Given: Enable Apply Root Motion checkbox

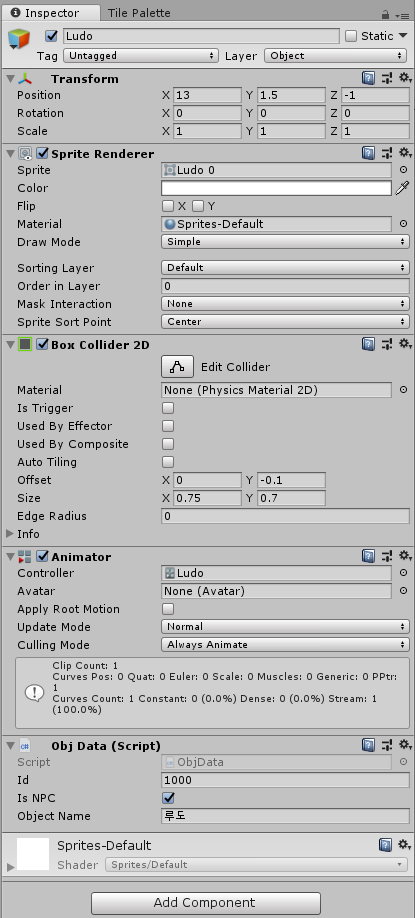Looking at the screenshot, I should [168, 609].
